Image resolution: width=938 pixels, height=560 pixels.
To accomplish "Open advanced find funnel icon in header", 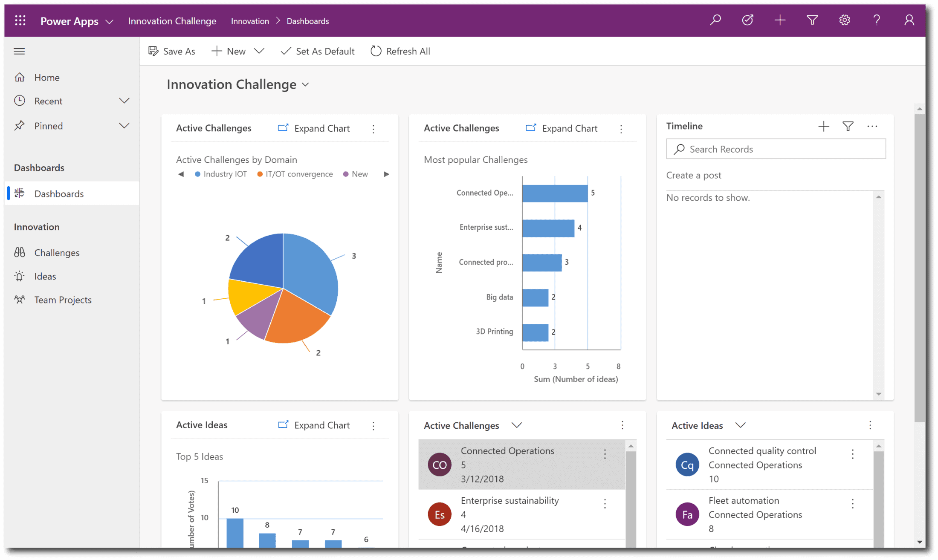I will tap(812, 20).
